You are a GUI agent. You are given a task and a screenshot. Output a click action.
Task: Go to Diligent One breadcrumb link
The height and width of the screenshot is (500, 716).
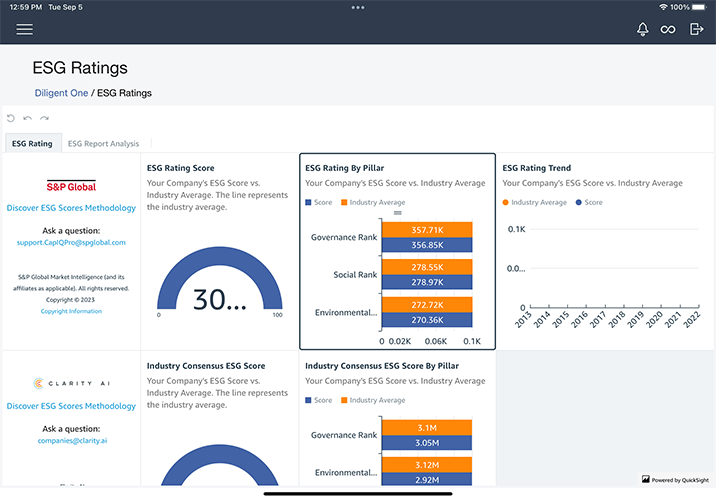pos(61,93)
